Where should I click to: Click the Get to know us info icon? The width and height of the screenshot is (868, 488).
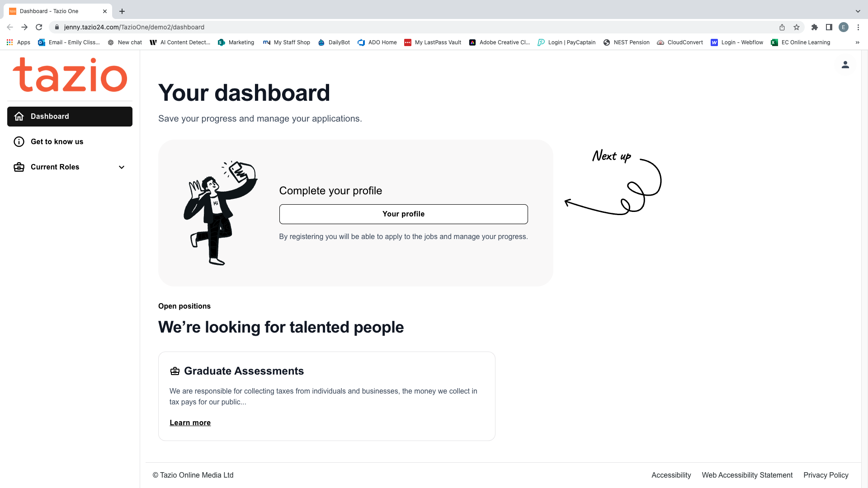[x=19, y=142]
